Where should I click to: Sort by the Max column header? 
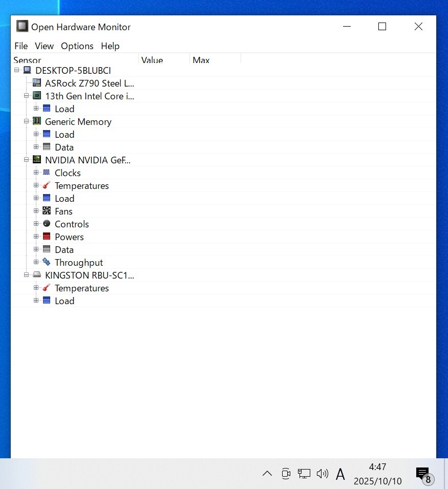click(x=216, y=59)
